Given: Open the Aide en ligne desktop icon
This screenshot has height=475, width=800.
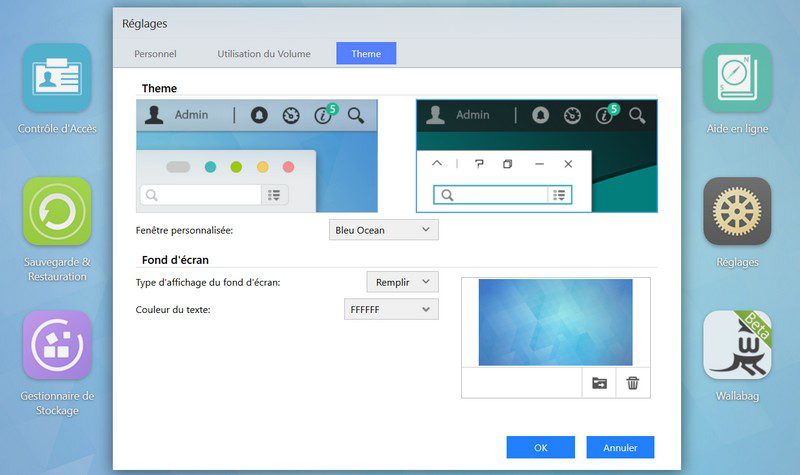Looking at the screenshot, I should point(737,78).
